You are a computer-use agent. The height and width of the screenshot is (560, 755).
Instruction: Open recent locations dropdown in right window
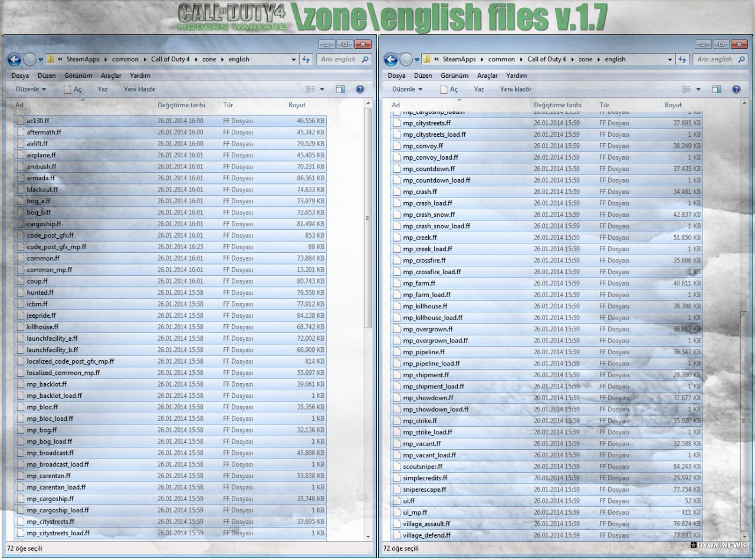(x=417, y=60)
